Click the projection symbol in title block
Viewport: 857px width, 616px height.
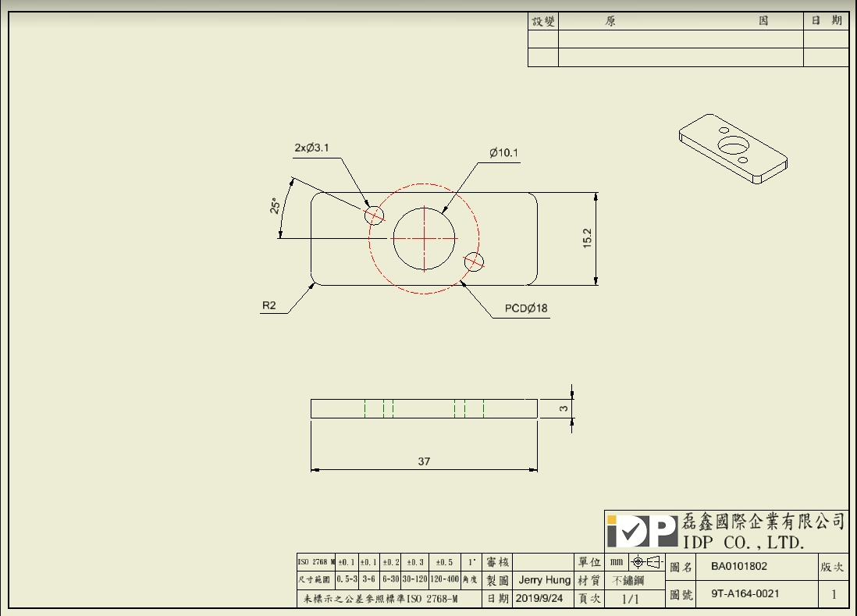646,562
